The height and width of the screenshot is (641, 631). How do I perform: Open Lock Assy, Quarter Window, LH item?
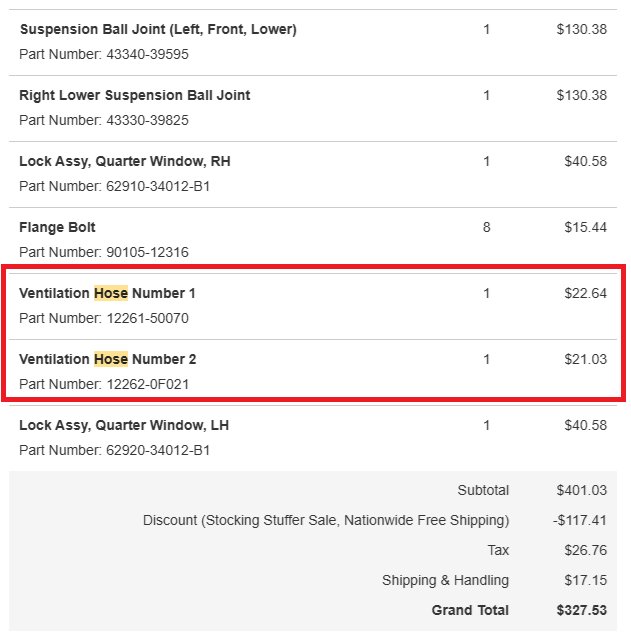124,425
